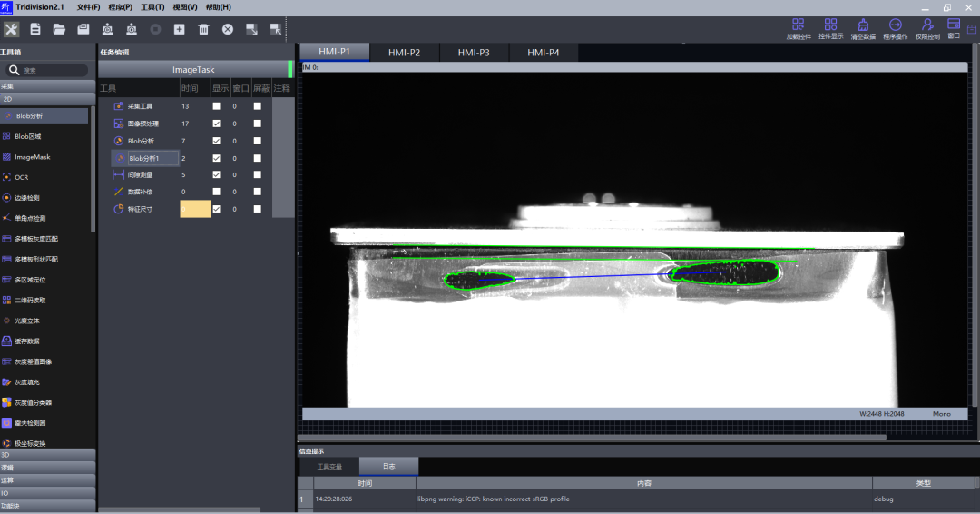
Task: Select the OCR tool in toolbox
Action: (x=22, y=177)
